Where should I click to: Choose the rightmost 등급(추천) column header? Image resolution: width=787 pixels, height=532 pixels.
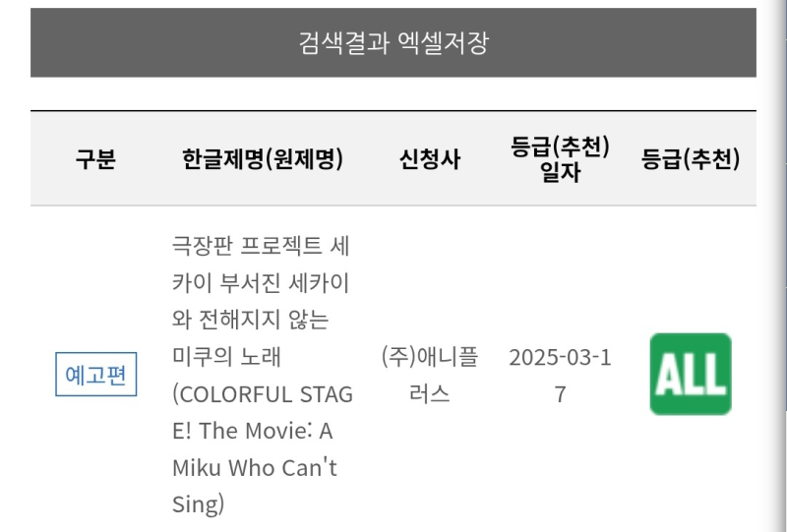[691, 159]
